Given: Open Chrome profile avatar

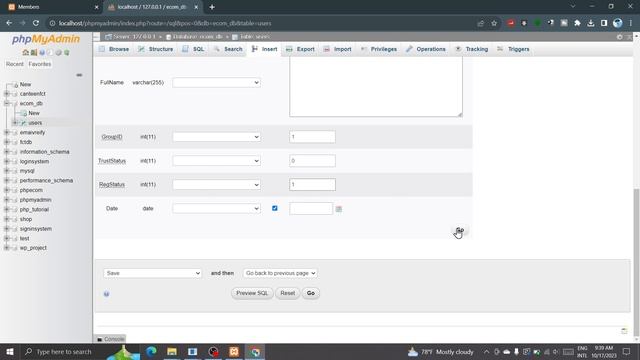Looking at the screenshot, I should [x=618, y=23].
